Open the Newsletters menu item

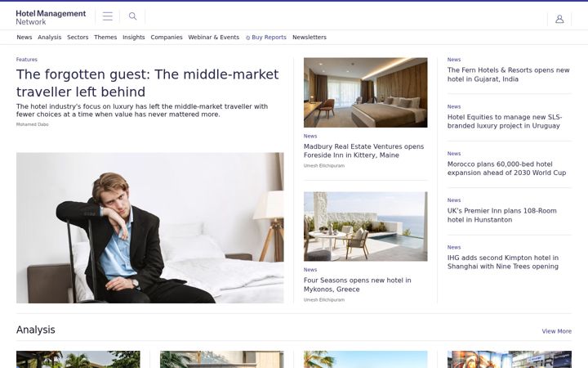click(x=310, y=37)
